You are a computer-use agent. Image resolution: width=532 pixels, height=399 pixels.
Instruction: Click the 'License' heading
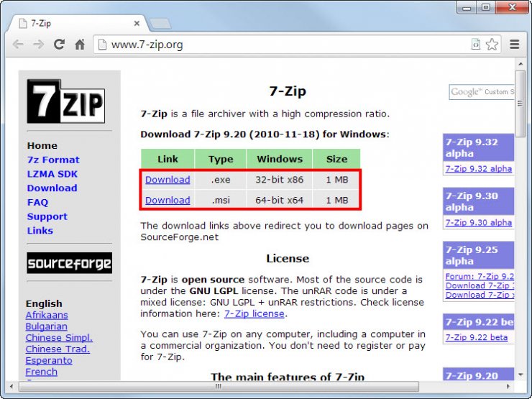click(288, 259)
